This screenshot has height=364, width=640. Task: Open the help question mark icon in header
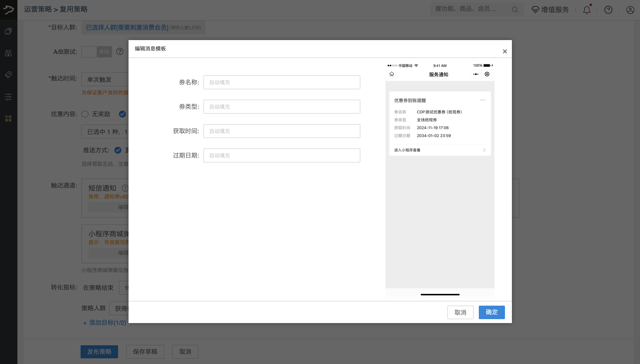(608, 10)
